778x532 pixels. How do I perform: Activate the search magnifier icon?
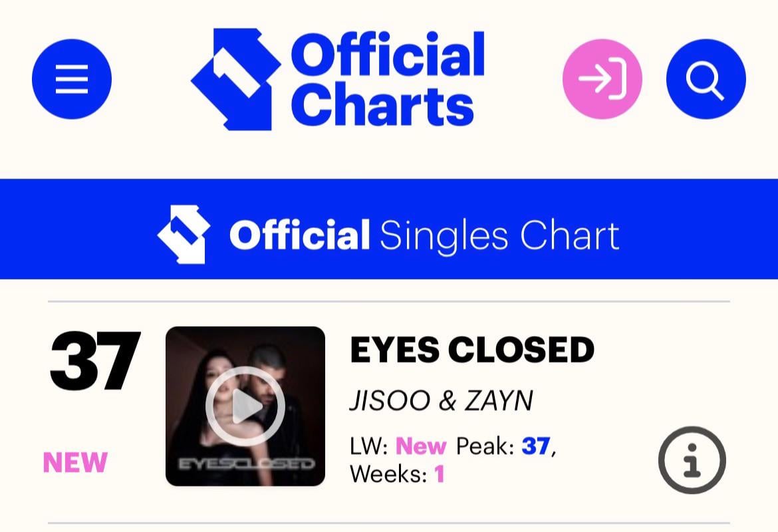pos(706,78)
